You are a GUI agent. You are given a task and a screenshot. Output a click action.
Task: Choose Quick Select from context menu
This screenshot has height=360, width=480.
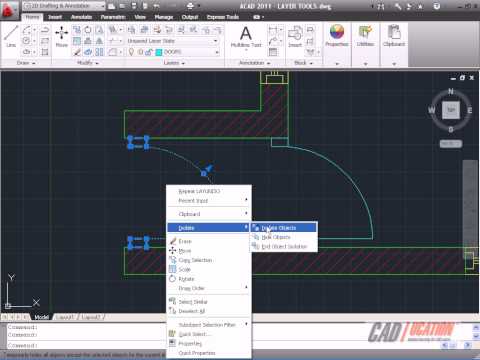click(209, 334)
